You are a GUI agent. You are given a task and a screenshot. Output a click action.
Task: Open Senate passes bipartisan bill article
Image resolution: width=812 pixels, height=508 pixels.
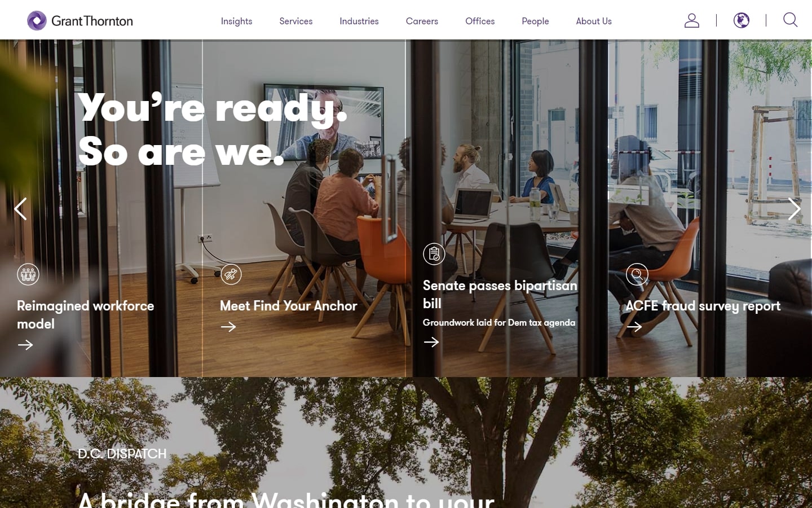click(500, 294)
